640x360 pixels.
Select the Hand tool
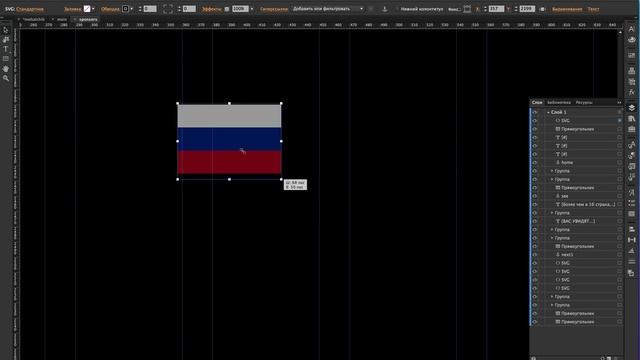click(6, 69)
